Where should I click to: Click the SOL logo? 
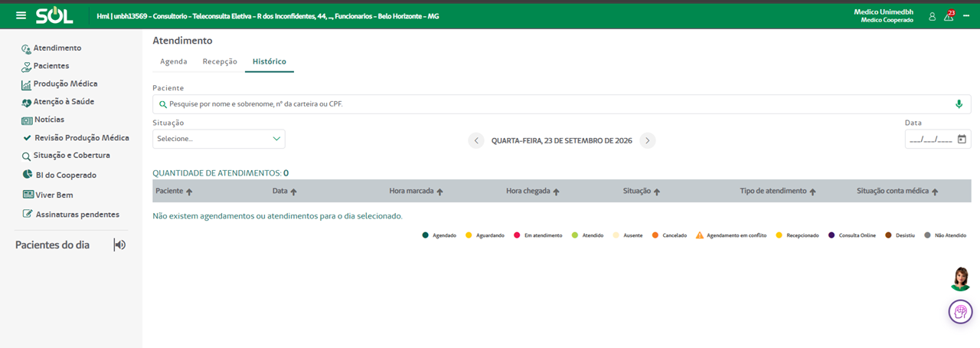(x=54, y=16)
